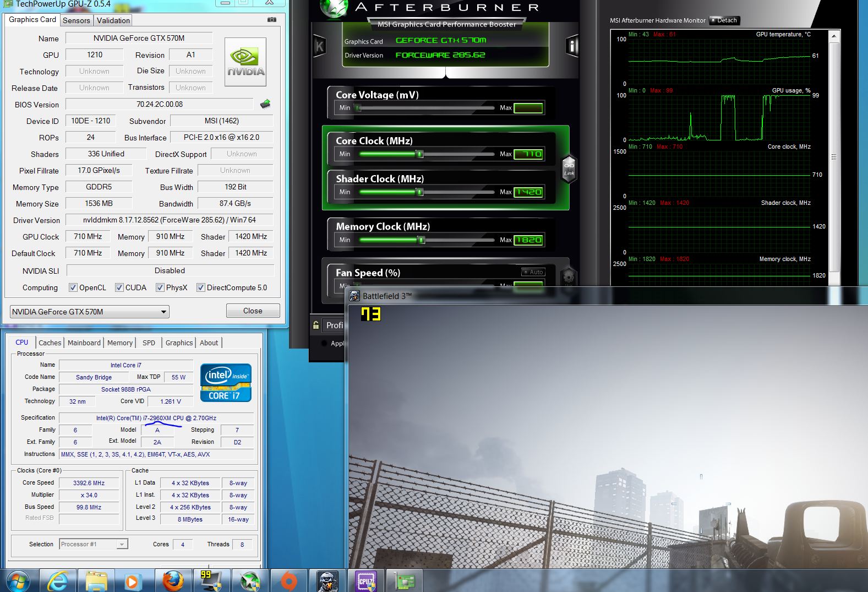This screenshot has width=868, height=592.
Task: Toggle the OpenCL checkbox in GPU-Z
Action: [x=73, y=287]
